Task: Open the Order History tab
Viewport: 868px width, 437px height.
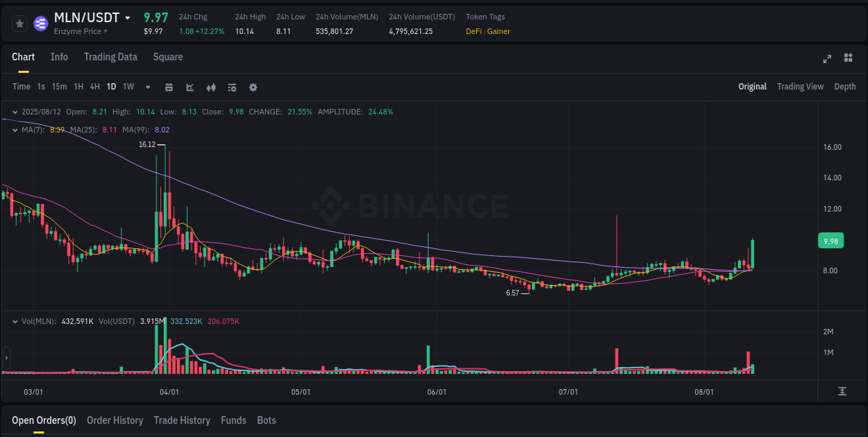Action: tap(115, 420)
